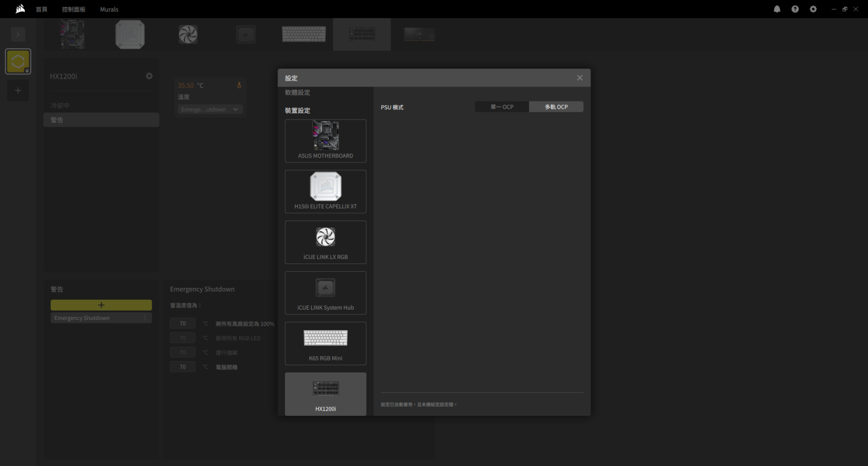The height and width of the screenshot is (466, 868).
Task: Open iCUE settings gear in title bar
Action: coord(813,9)
